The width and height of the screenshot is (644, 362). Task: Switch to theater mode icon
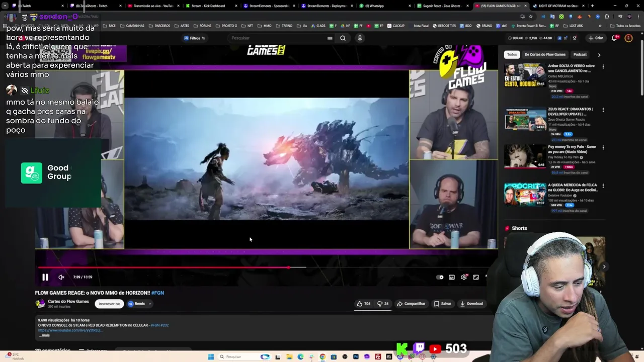click(x=476, y=277)
